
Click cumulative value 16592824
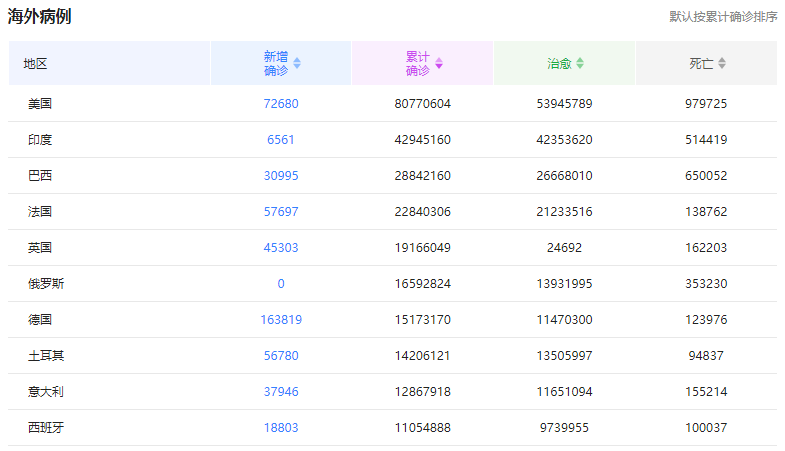[x=423, y=284]
